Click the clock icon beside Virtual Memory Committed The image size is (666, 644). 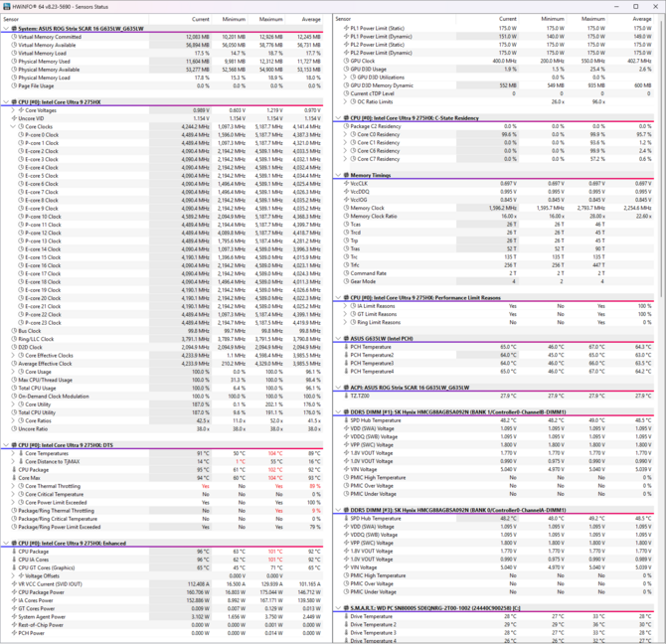14,37
